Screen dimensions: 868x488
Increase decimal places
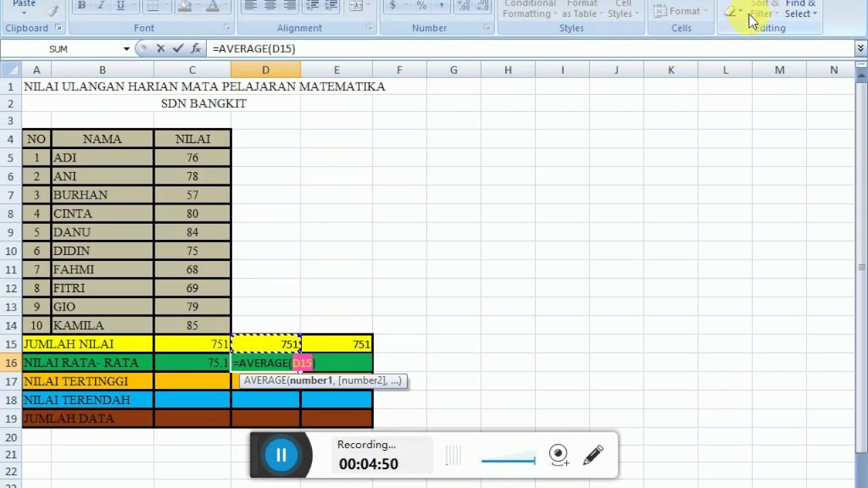click(x=465, y=6)
